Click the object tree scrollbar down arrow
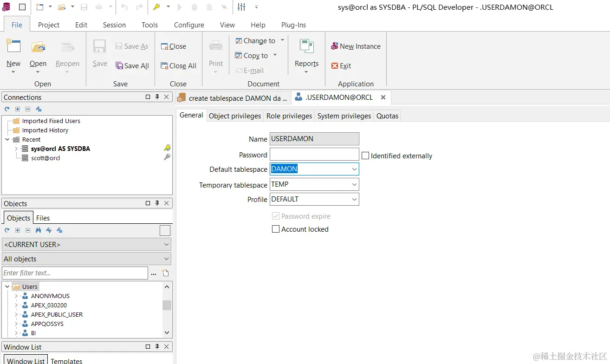This screenshot has width=610, height=364. tap(167, 332)
